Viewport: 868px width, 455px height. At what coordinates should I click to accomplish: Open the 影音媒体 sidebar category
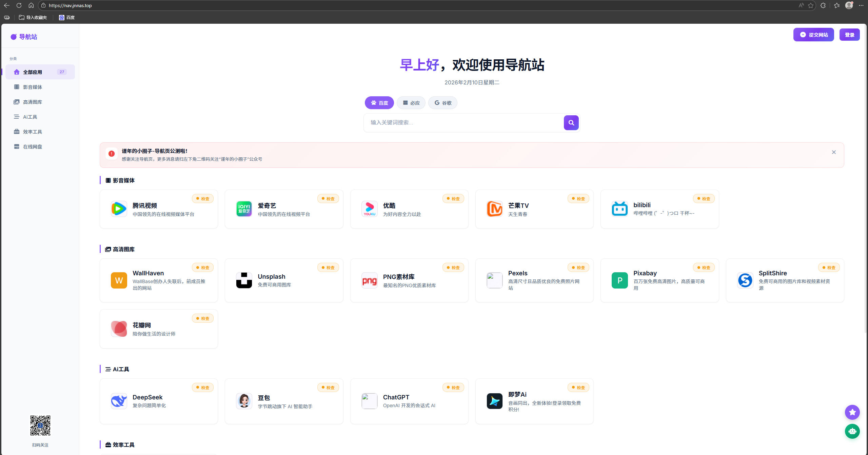tap(33, 87)
